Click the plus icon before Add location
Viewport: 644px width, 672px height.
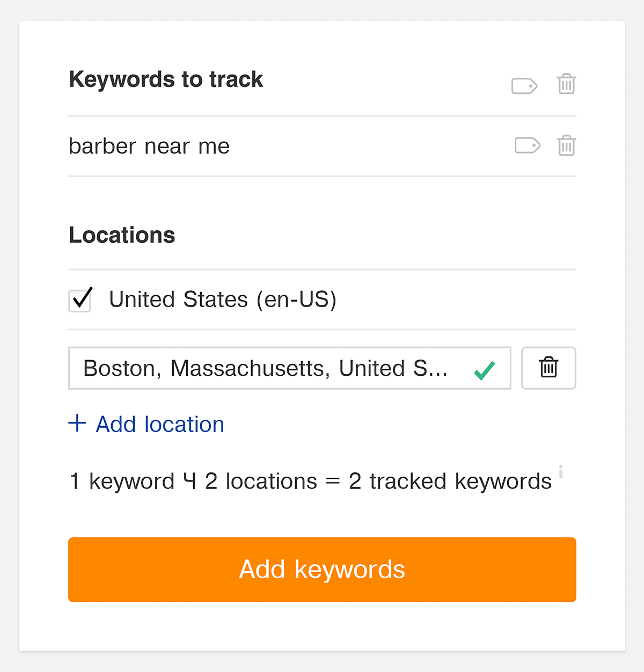[x=77, y=423]
